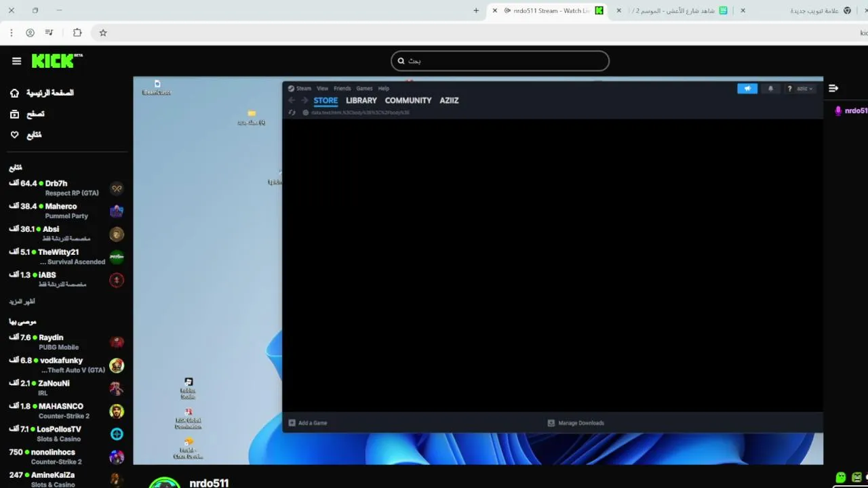
Task: Click LosPollosTV avatar icon
Action: 117,434
